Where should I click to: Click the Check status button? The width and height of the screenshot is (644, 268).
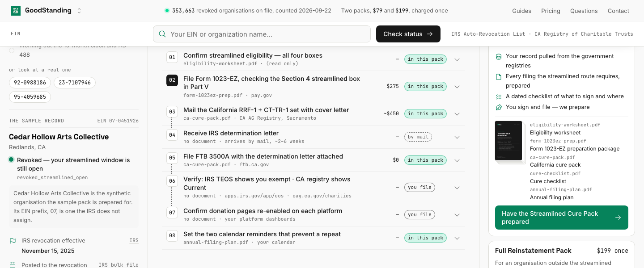(408, 34)
